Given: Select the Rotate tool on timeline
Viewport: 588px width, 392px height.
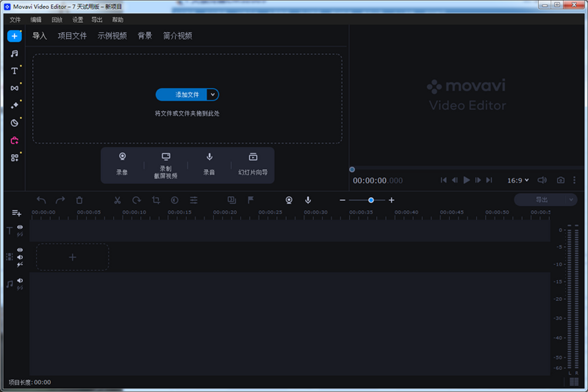Looking at the screenshot, I should (x=136, y=200).
